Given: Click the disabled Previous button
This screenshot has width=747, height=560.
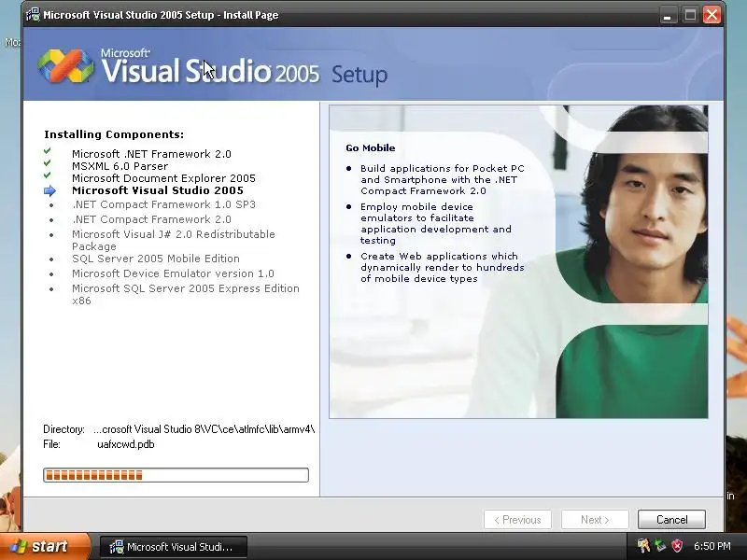Looking at the screenshot, I should coord(517,520).
